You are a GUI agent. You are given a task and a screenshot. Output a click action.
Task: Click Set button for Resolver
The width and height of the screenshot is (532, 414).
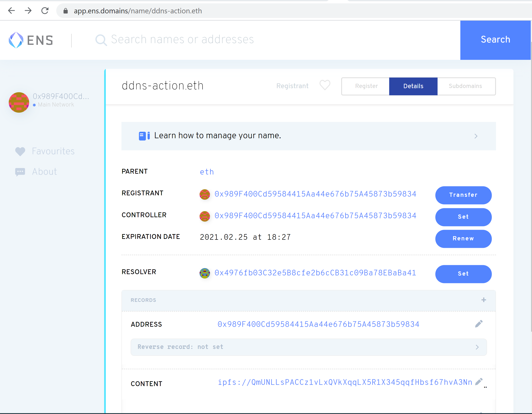pyautogui.click(x=463, y=274)
